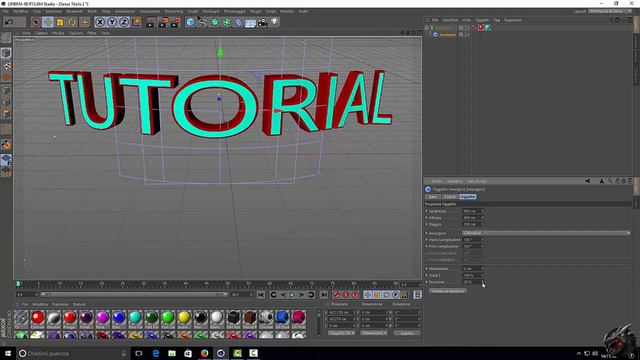Click the back arrow in Attribute Manager header

pos(588,181)
